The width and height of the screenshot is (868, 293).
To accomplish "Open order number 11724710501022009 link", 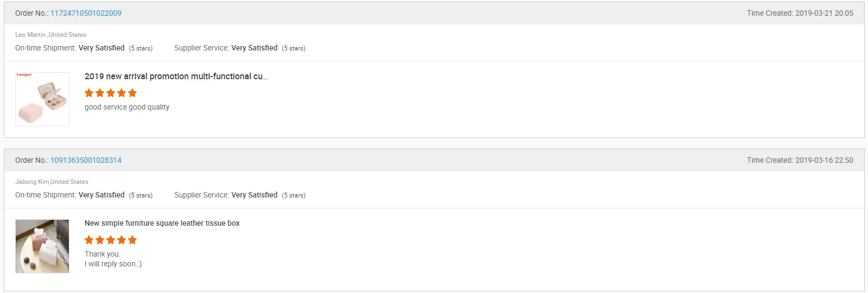I will click(x=86, y=13).
